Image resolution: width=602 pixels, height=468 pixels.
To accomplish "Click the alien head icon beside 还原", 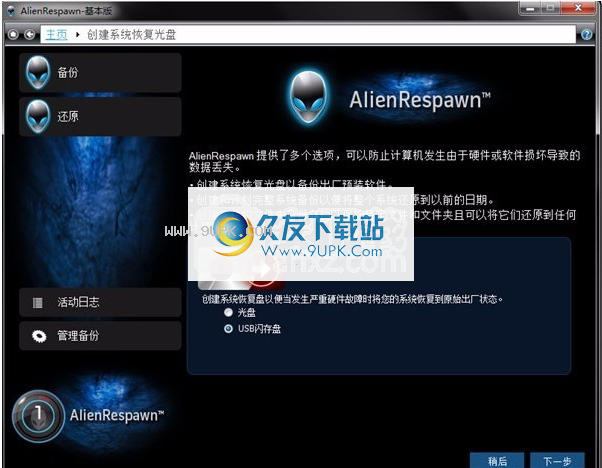I will 38,116.
